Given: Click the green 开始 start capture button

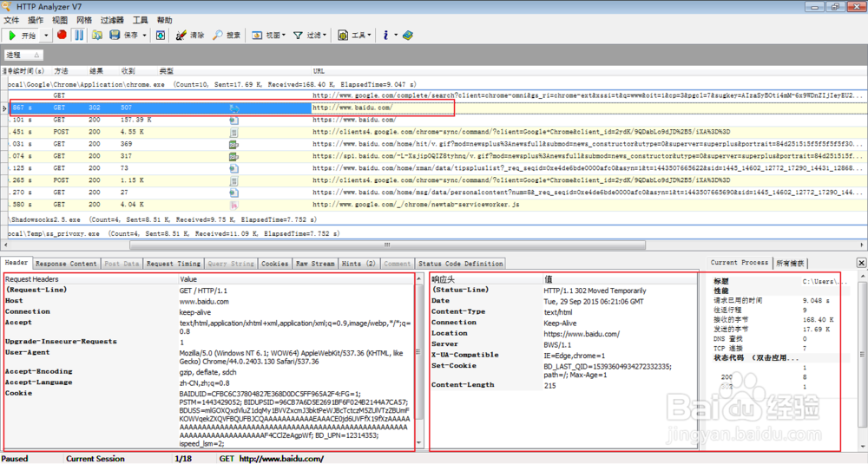Looking at the screenshot, I should tap(22, 36).
